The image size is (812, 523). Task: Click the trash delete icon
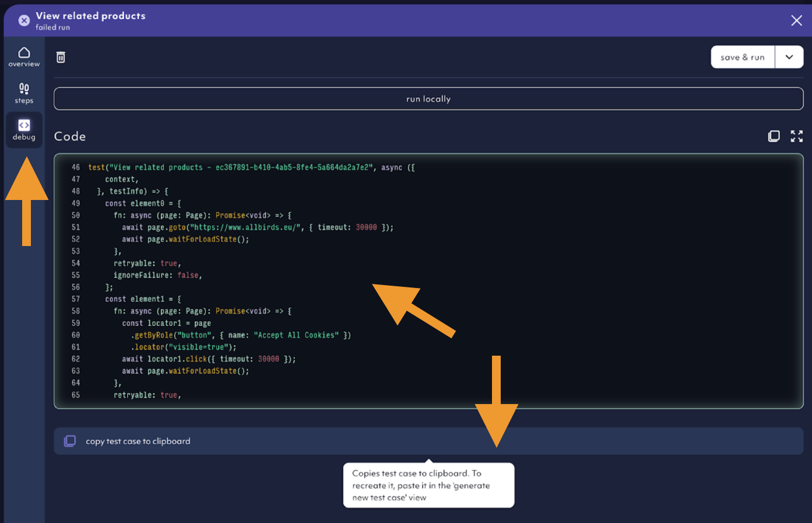click(x=61, y=57)
